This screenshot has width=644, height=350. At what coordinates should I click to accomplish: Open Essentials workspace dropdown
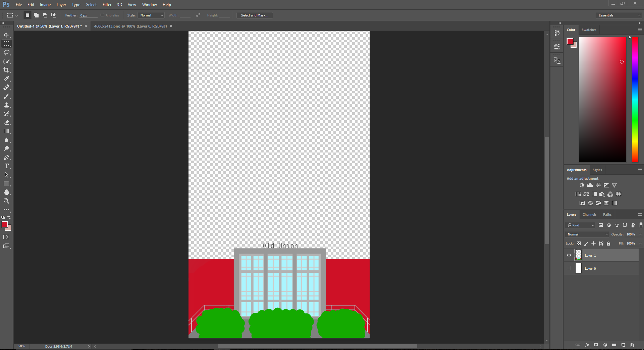pos(619,15)
